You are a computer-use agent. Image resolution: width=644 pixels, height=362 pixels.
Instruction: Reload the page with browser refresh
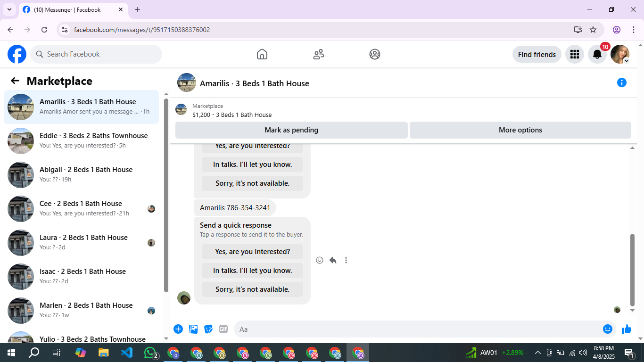(x=44, y=30)
